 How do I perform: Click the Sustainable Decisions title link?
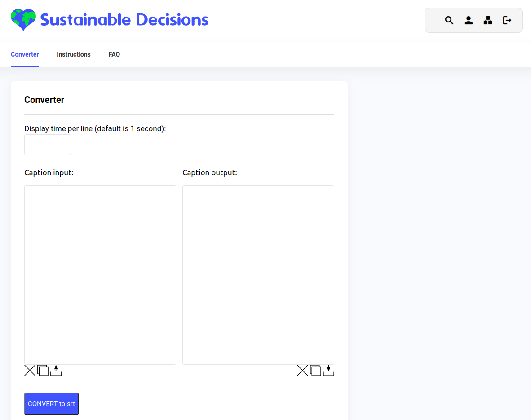(x=124, y=20)
